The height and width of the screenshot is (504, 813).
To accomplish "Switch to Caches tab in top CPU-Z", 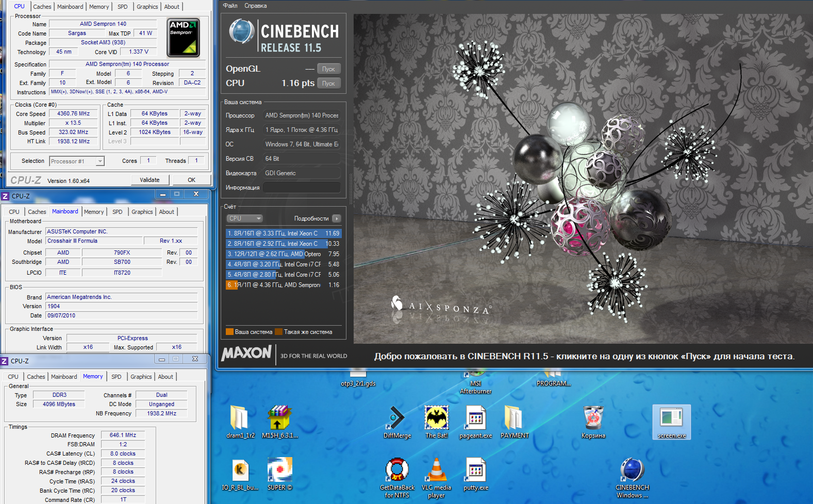I will (x=42, y=7).
